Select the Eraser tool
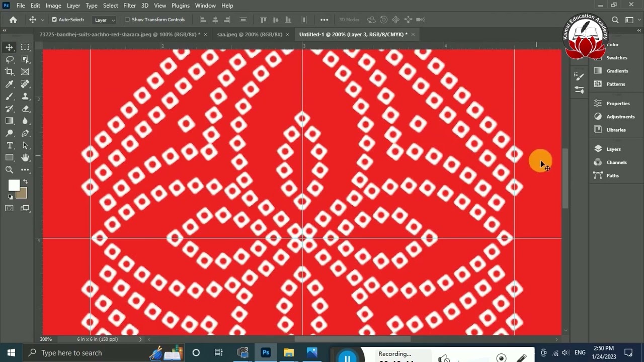This screenshot has height=362, width=644. coord(25,109)
